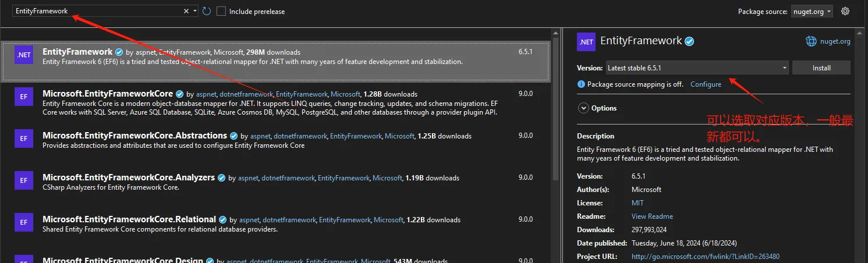Open EntityFramework owner link in Analyzers row
868x263 pixels.
click(343, 178)
